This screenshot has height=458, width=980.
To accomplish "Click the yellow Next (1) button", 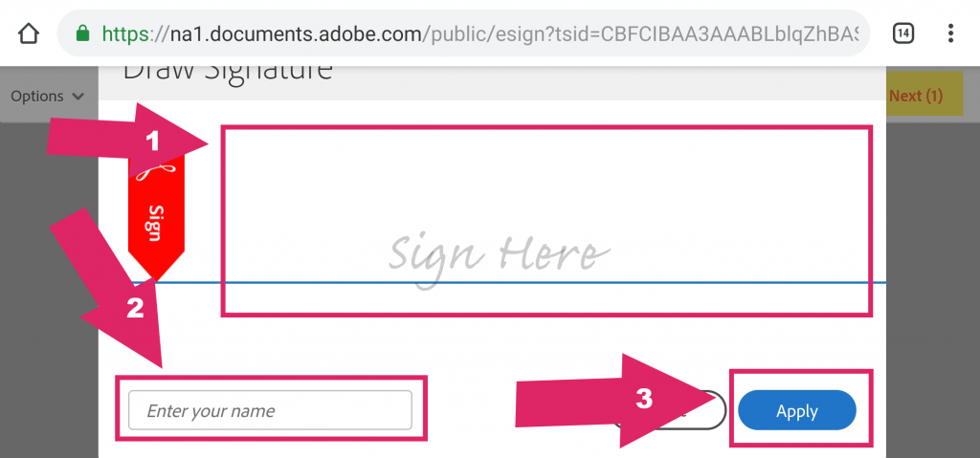I will coord(916,96).
